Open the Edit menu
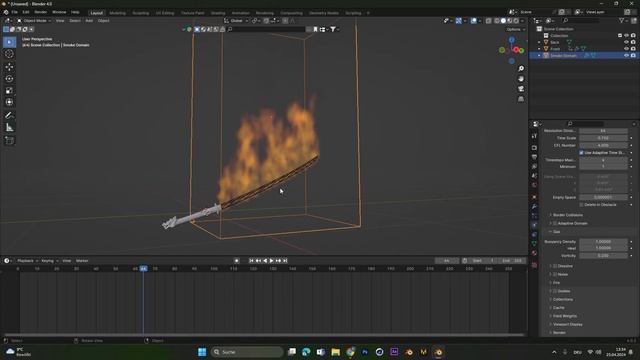The height and width of the screenshot is (360, 640). (26, 12)
